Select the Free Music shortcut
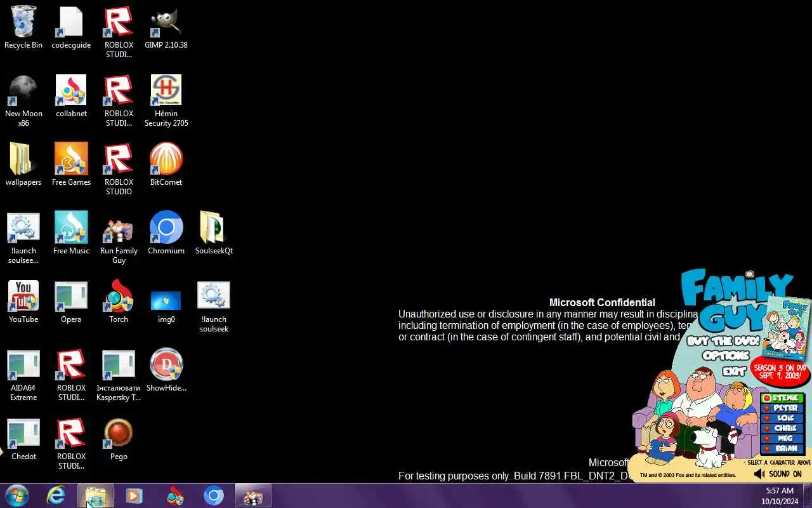Image resolution: width=812 pixels, height=508 pixels. [71, 234]
